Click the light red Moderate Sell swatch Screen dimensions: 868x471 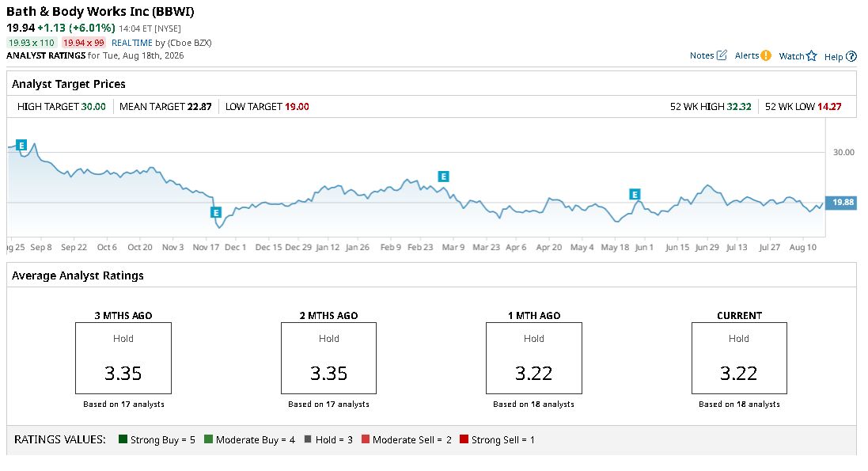click(x=366, y=439)
